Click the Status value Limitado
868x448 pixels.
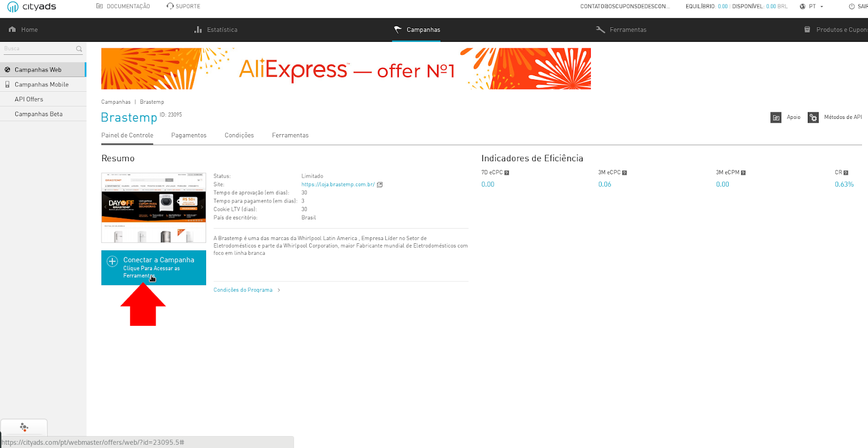(x=312, y=176)
